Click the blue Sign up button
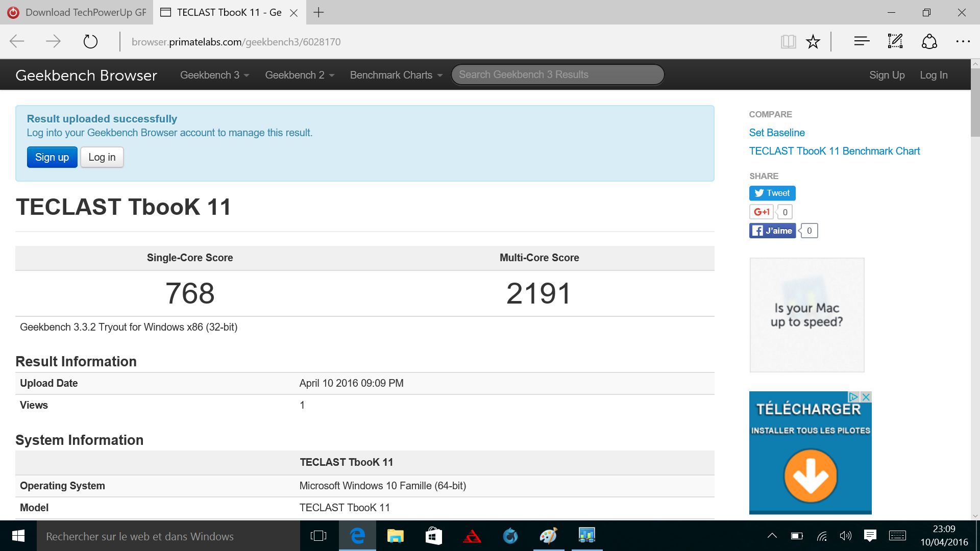 (52, 157)
